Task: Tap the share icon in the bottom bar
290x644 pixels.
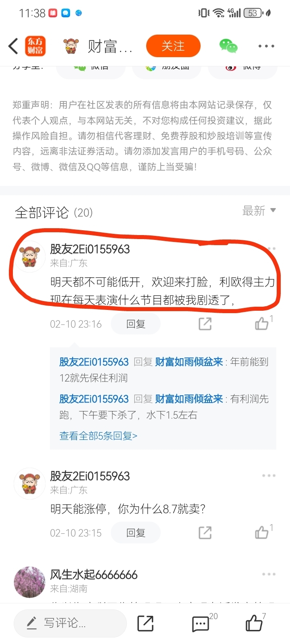Action: [x=145, y=623]
